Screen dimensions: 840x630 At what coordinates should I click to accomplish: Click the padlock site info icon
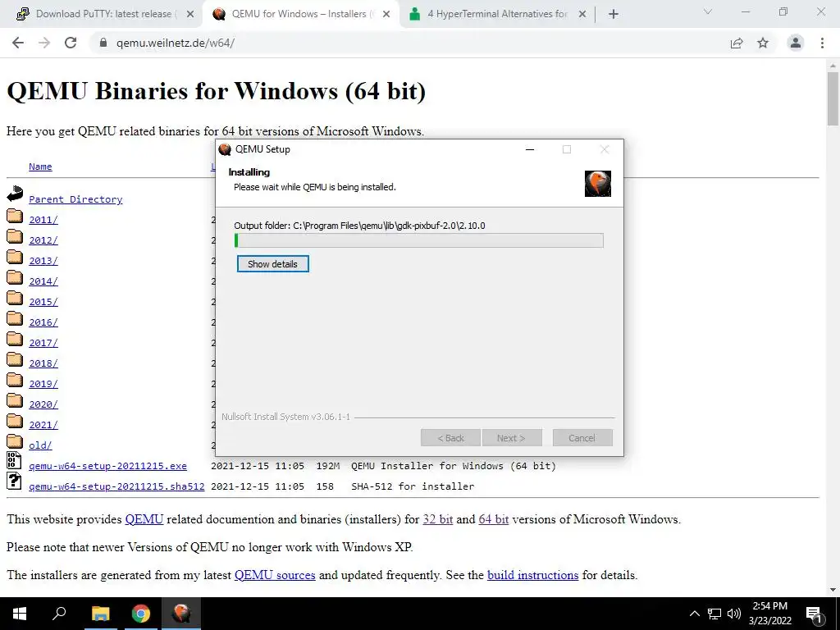point(103,43)
